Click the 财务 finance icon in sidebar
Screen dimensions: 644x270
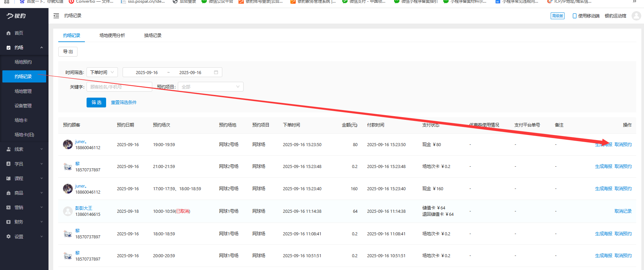click(x=8, y=222)
